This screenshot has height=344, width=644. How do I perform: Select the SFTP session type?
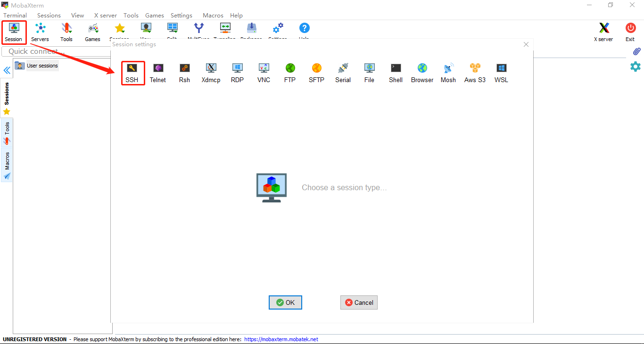point(316,73)
